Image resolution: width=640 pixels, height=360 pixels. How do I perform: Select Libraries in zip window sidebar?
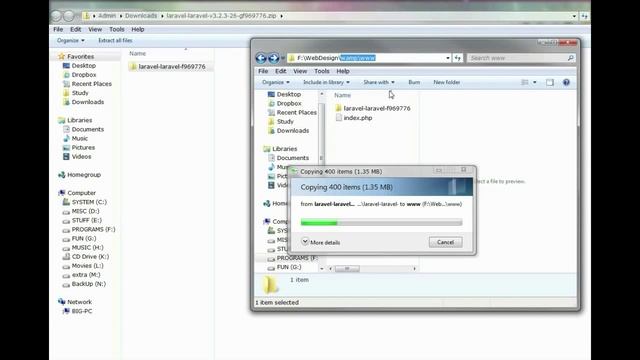(x=75, y=120)
